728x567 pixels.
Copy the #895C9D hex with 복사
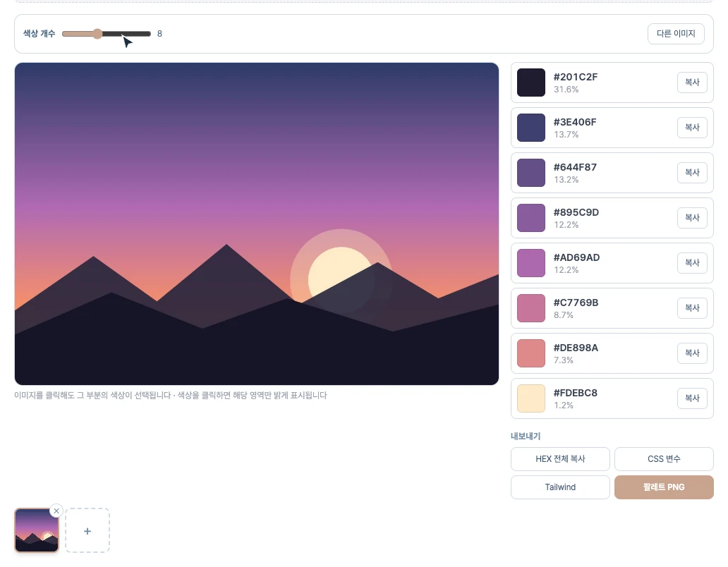[692, 218]
